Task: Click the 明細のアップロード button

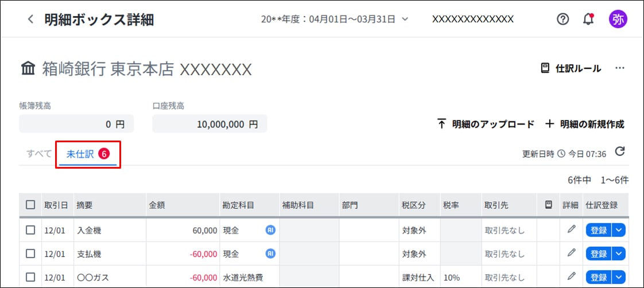Action: point(486,124)
